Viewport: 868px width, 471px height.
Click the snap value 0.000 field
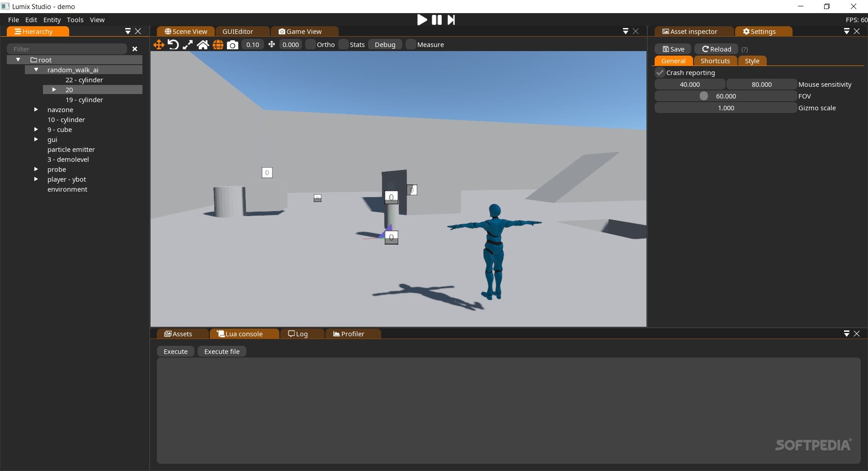291,45
